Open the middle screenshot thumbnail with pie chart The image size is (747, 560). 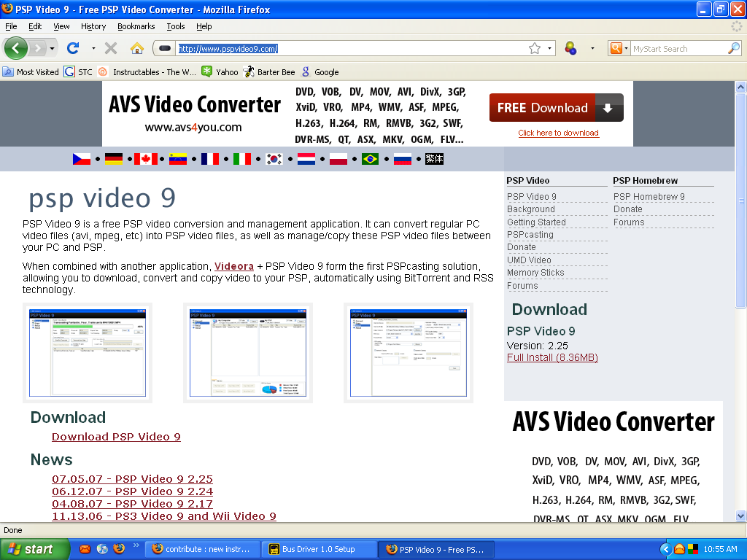(x=248, y=353)
